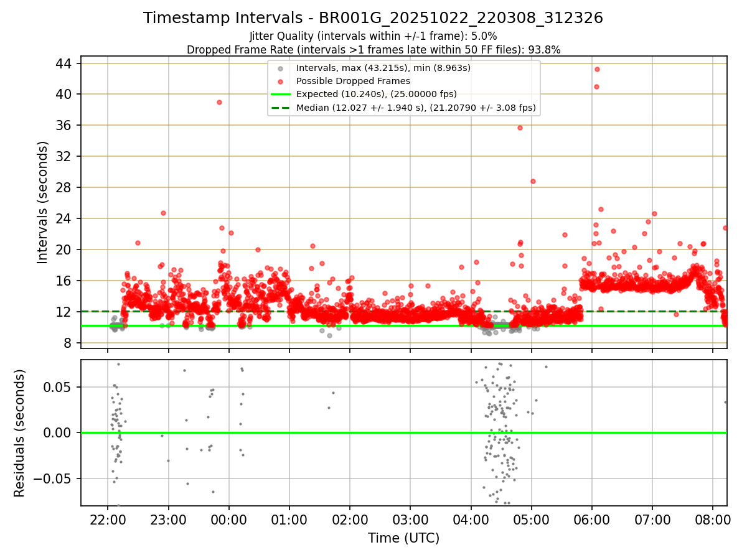Click the "06:00" time tick label

tap(592, 519)
